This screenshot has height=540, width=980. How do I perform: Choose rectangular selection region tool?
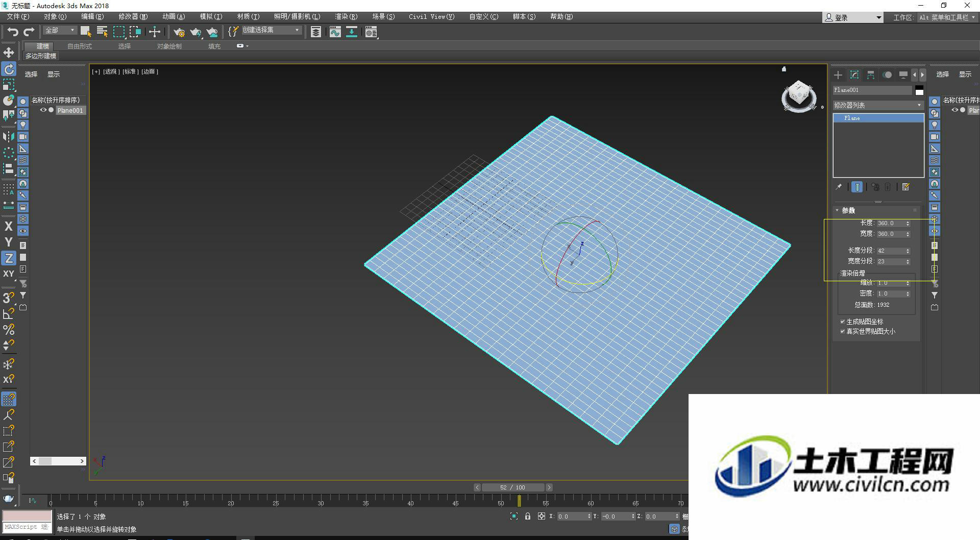click(x=119, y=32)
